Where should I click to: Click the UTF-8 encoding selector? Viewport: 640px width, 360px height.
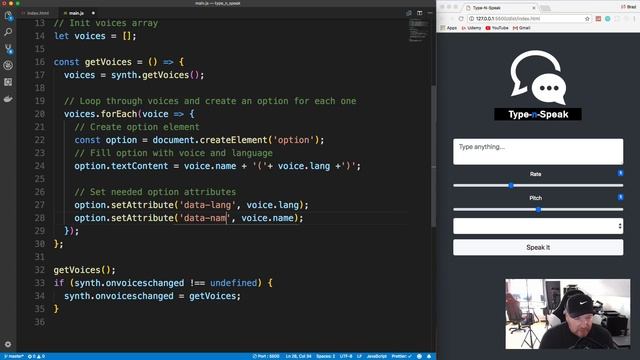pos(346,356)
